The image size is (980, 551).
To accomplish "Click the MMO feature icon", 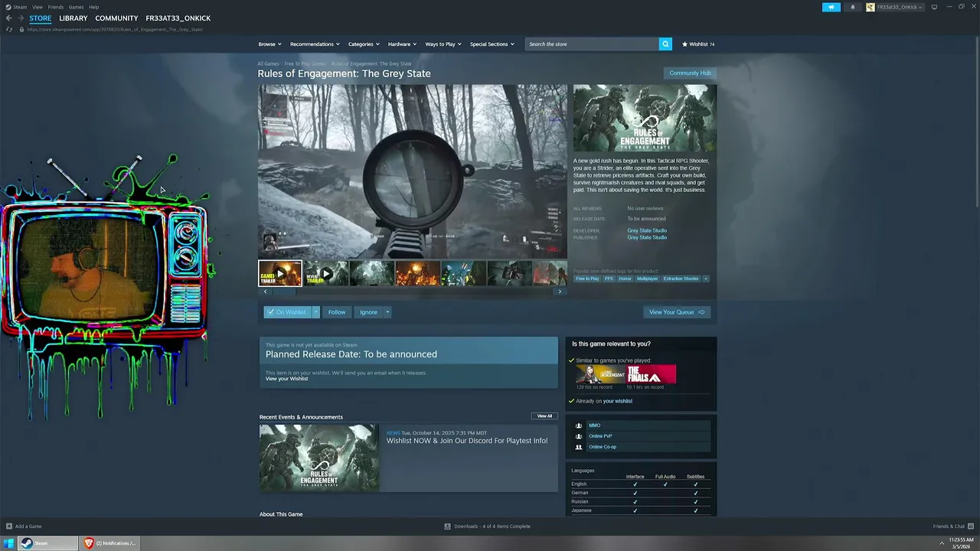I will pos(579,425).
